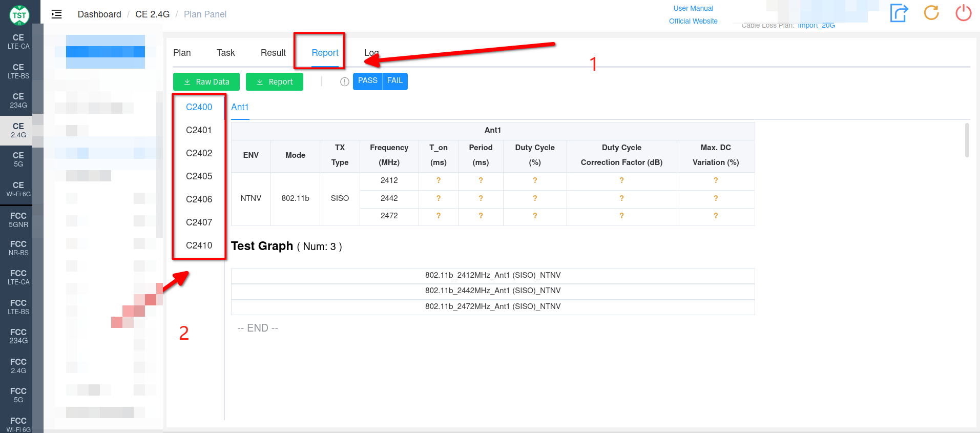The width and height of the screenshot is (980, 433).
Task: Open the Official Website link
Action: (693, 21)
